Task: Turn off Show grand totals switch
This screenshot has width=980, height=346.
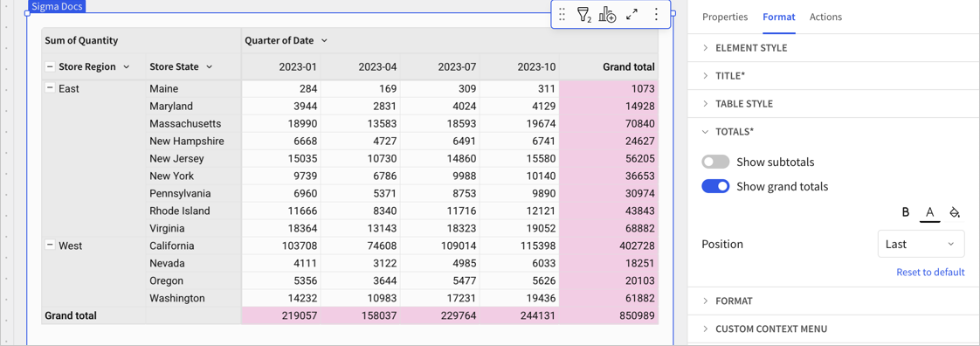Action: point(715,186)
